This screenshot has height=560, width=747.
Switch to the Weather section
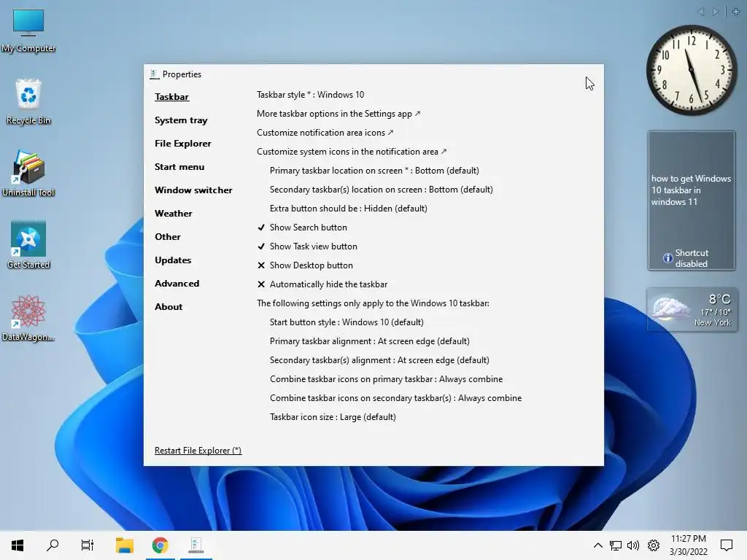pyautogui.click(x=174, y=214)
